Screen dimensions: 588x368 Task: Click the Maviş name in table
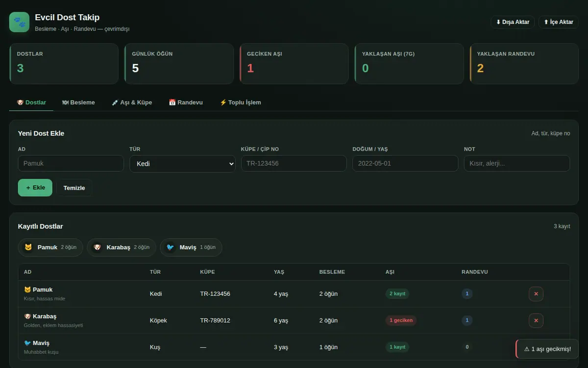click(41, 343)
